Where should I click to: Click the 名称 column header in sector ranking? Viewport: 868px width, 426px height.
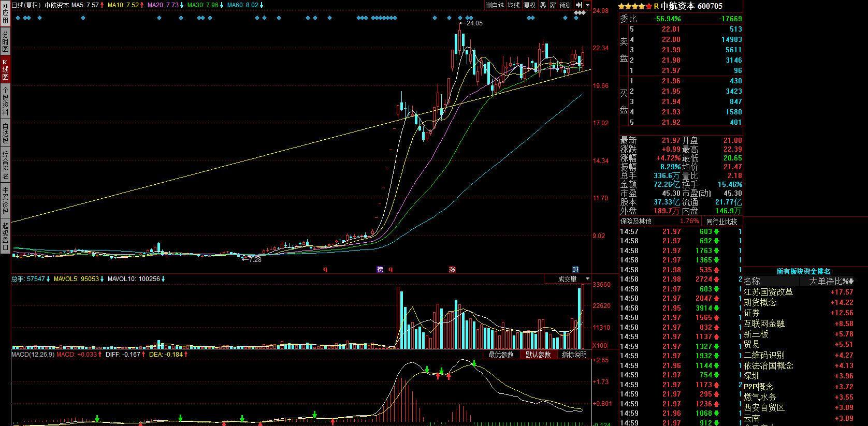(x=752, y=282)
